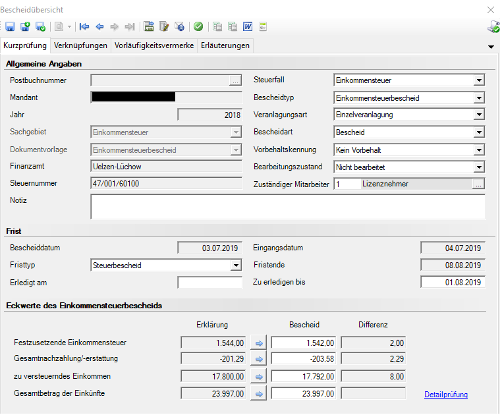Screen dimensions: 500x415
Task: Open the Fristtyp Steuerbescheid dropdown
Action: pos(236,265)
